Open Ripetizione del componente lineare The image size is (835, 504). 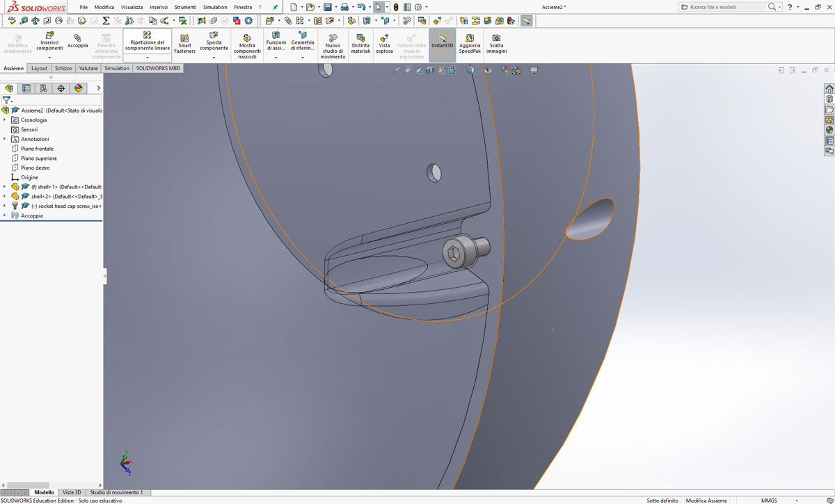(148, 41)
